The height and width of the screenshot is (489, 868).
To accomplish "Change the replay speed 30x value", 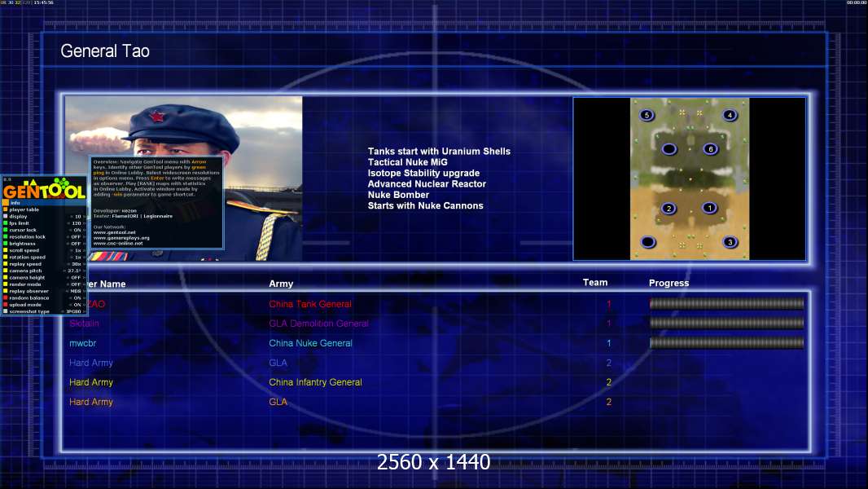I will pos(77,263).
